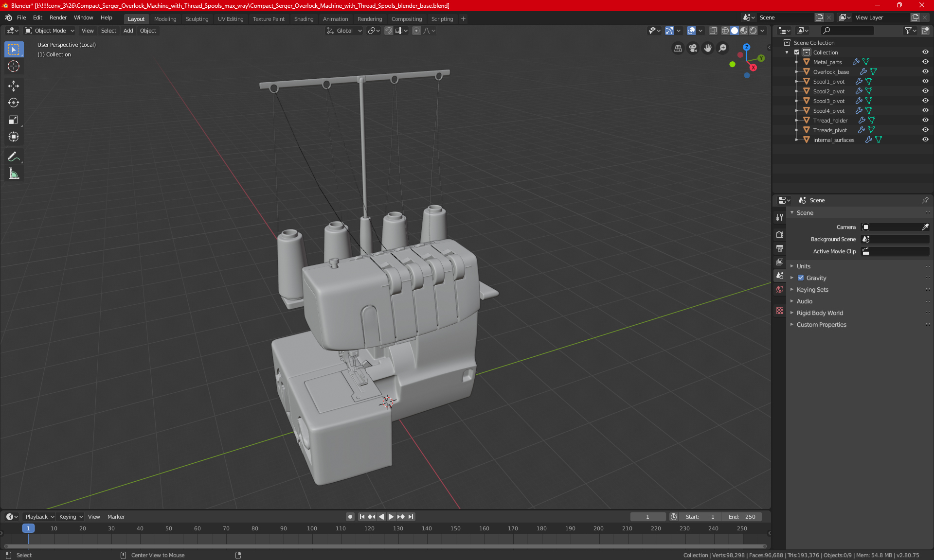Play the animation forward

pos(391,517)
